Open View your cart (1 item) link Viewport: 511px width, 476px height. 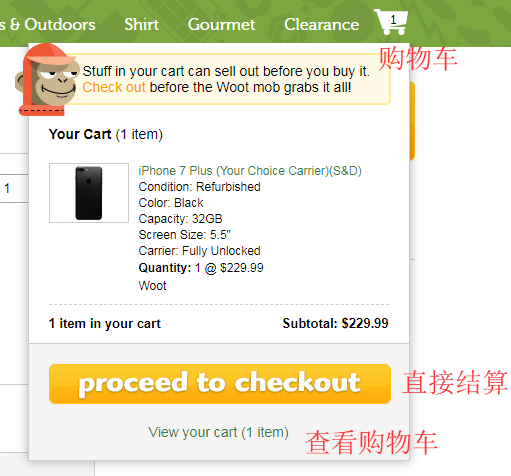[218, 432]
